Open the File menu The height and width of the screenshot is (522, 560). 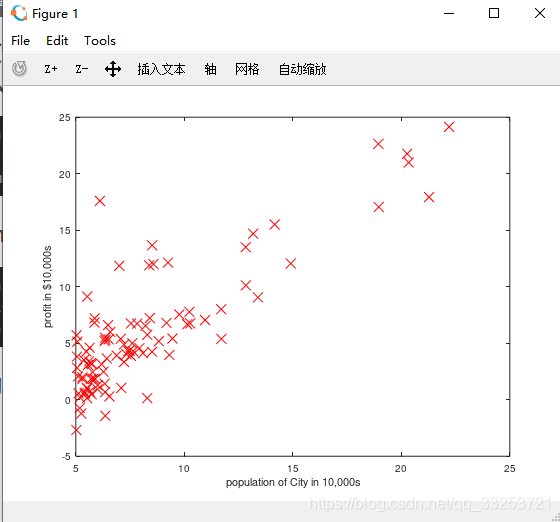[20, 41]
